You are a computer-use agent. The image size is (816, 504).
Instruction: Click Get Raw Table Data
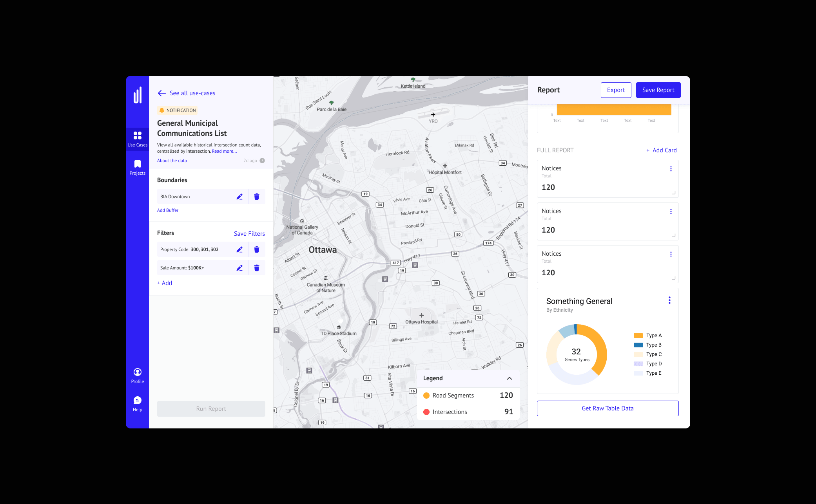[608, 408]
